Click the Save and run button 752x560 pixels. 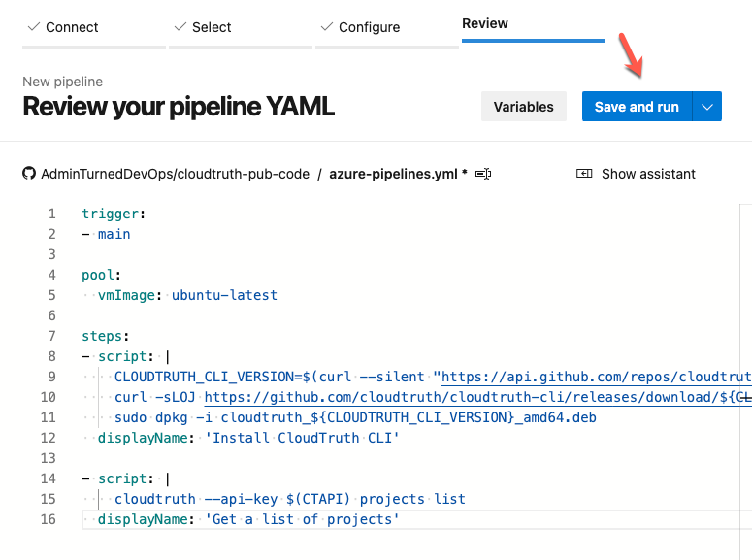(637, 107)
